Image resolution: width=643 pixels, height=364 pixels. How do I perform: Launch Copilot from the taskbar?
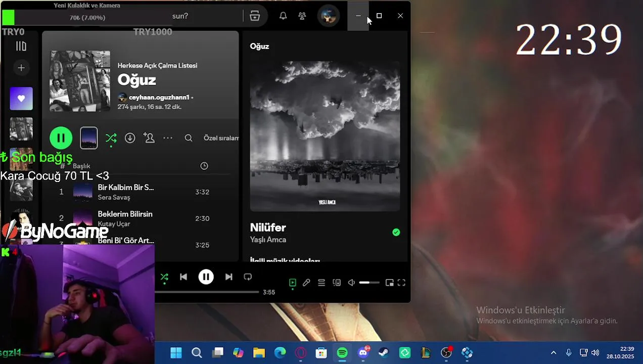pos(238,353)
